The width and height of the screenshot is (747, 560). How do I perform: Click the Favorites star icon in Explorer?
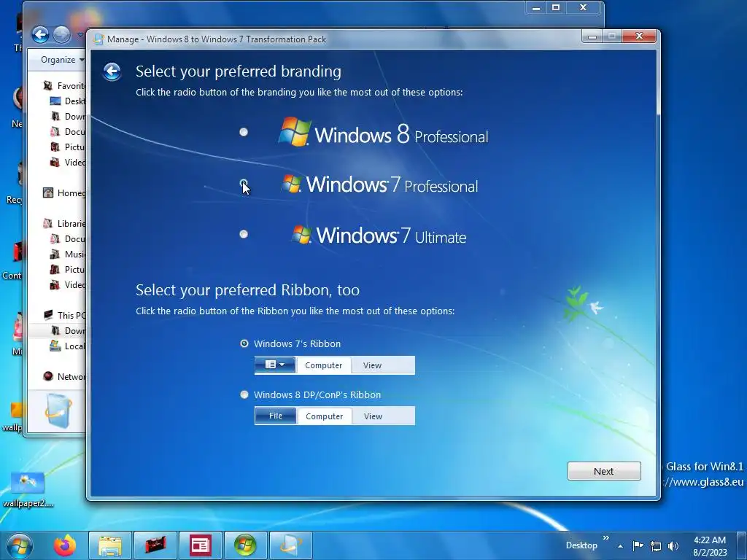[47, 86]
